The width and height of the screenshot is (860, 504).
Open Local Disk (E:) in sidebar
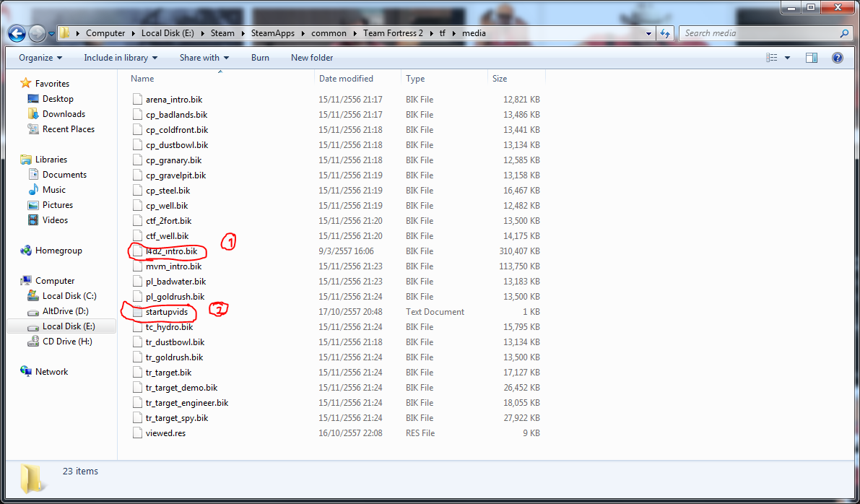(x=69, y=326)
